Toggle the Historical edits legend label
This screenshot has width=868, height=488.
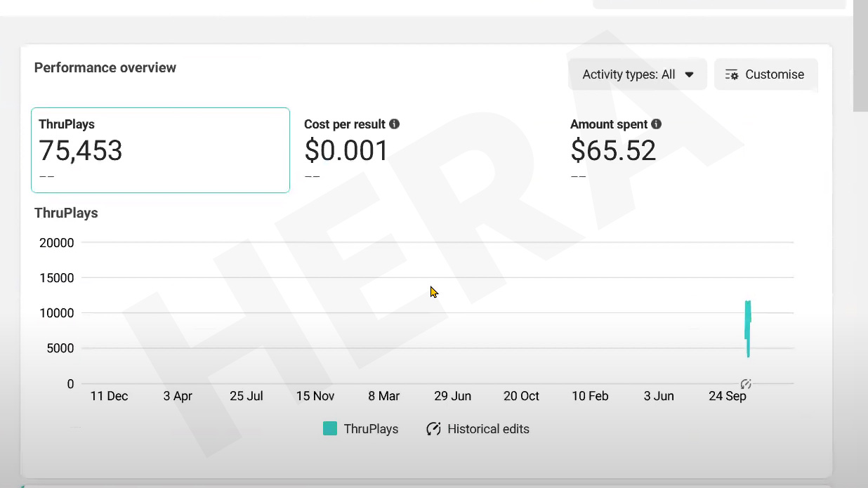click(488, 429)
